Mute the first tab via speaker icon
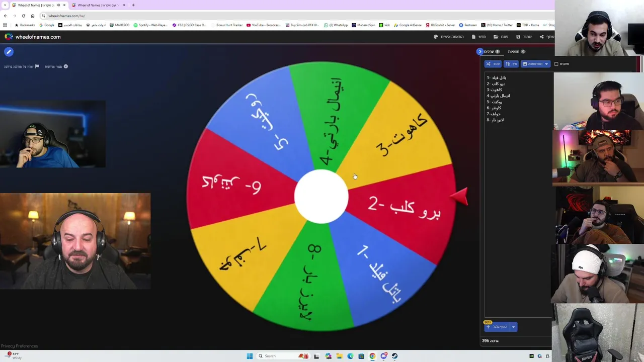This screenshot has width=644, height=362. tap(58, 5)
